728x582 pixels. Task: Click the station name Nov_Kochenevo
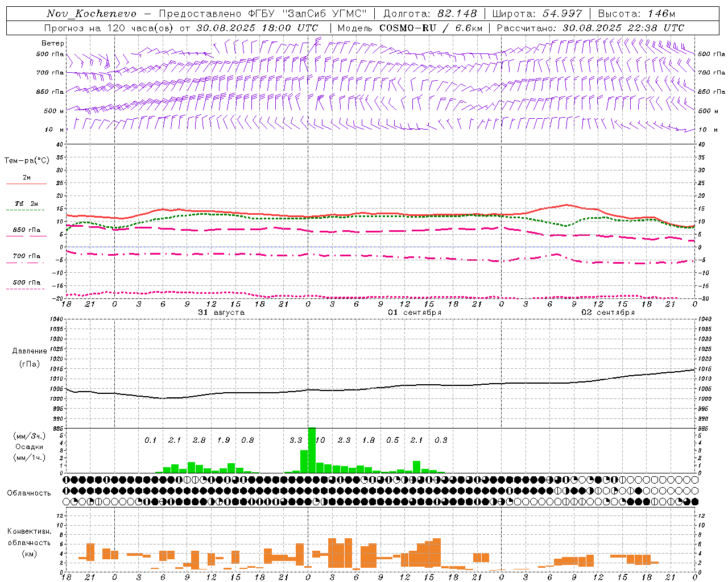point(92,14)
